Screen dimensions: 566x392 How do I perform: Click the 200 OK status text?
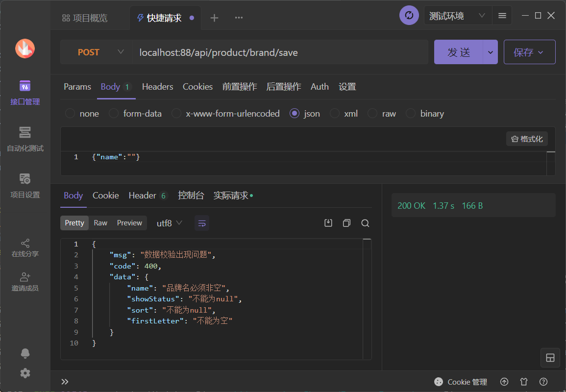coord(411,206)
